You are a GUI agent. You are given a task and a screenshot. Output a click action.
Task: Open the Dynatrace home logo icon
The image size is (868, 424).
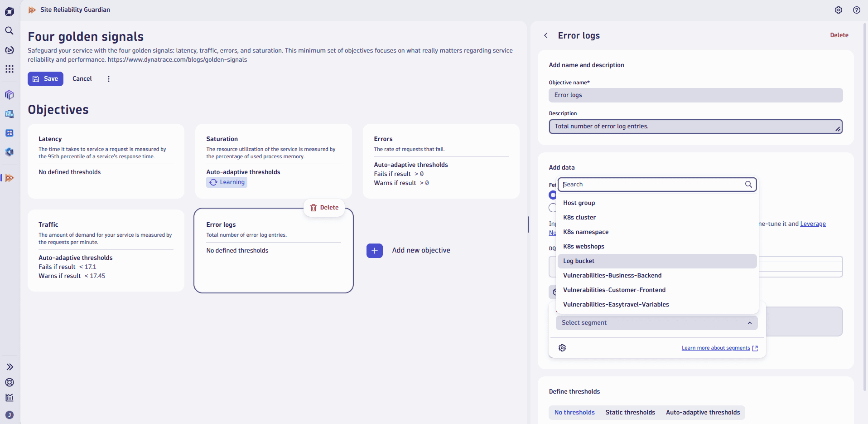pos(10,11)
